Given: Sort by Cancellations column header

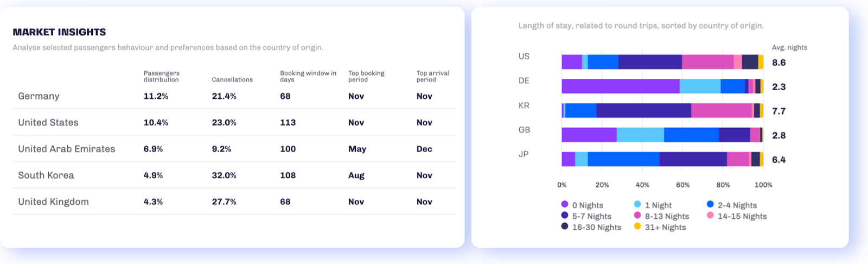Looking at the screenshot, I should tap(232, 79).
